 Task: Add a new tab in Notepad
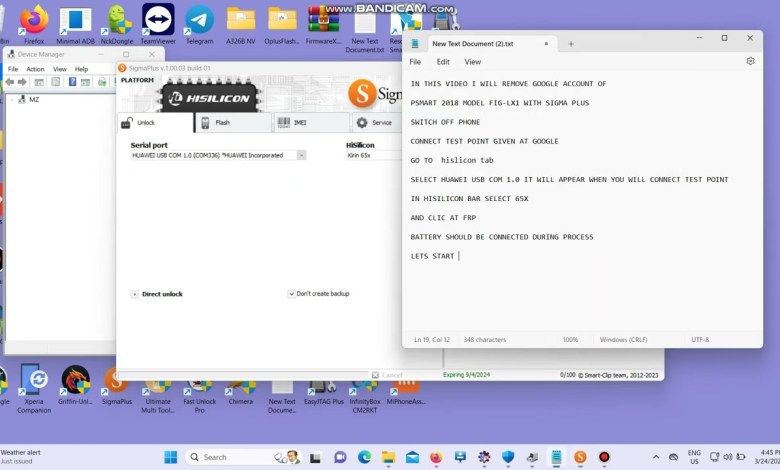(571, 44)
